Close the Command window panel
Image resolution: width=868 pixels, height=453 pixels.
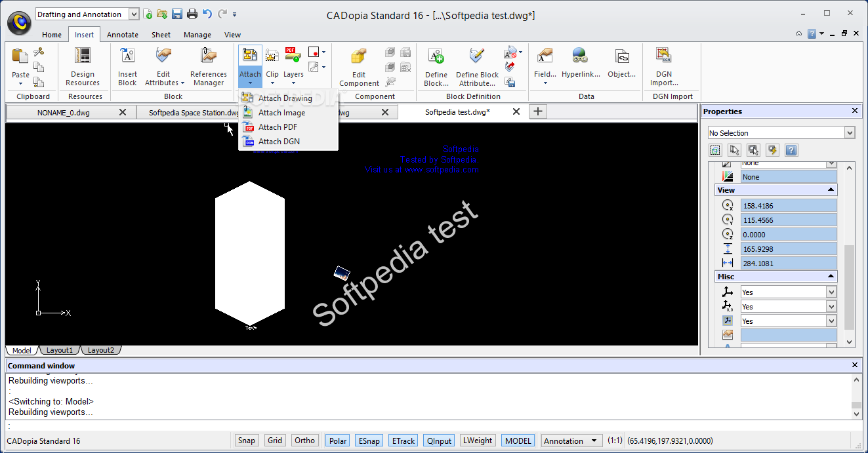855,365
